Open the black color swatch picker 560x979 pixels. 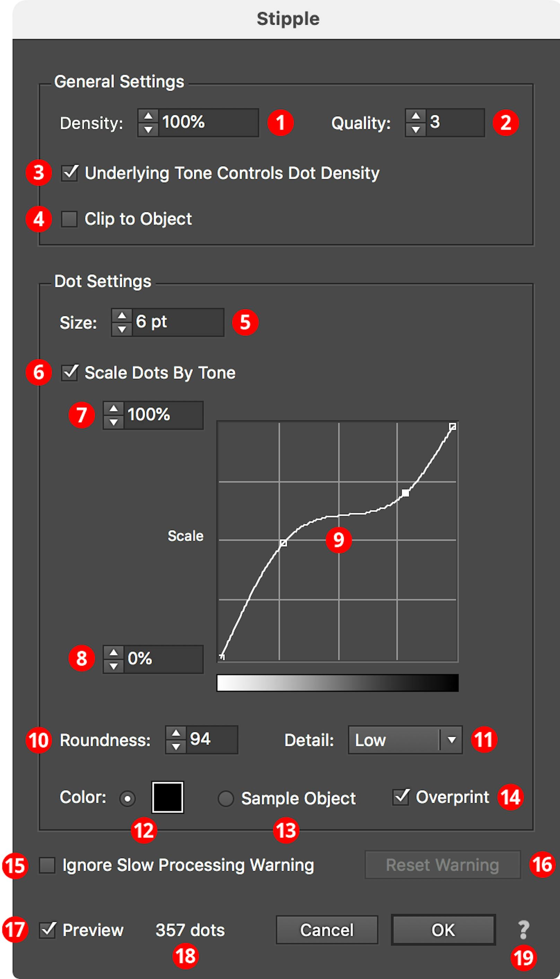[167, 797]
